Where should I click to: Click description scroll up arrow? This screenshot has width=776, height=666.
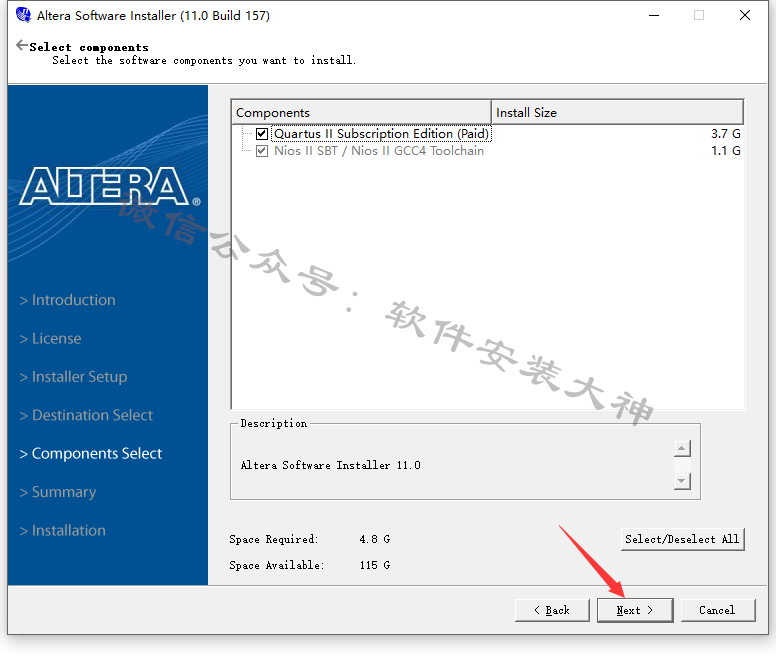(682, 449)
